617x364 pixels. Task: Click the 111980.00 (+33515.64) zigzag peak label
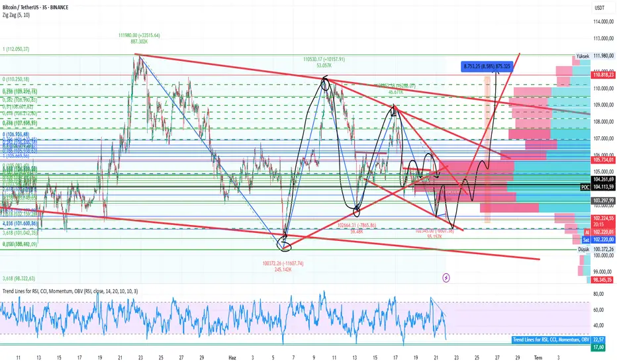pos(139,36)
